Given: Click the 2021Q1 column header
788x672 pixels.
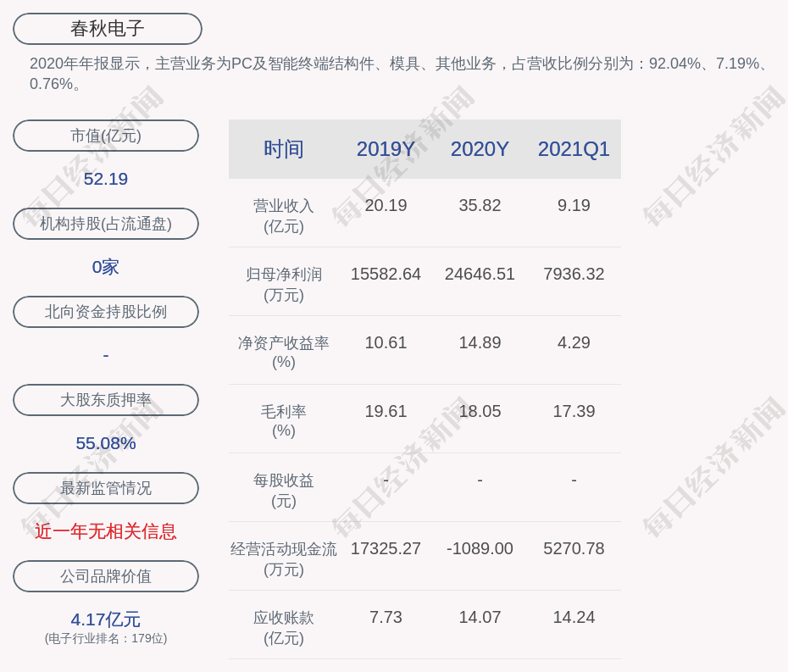Looking at the screenshot, I should 574,149.
